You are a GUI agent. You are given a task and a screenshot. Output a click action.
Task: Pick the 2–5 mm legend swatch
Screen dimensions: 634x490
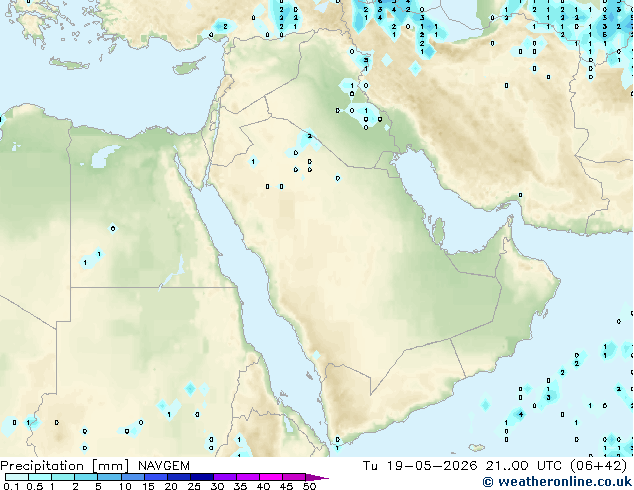tap(86, 477)
